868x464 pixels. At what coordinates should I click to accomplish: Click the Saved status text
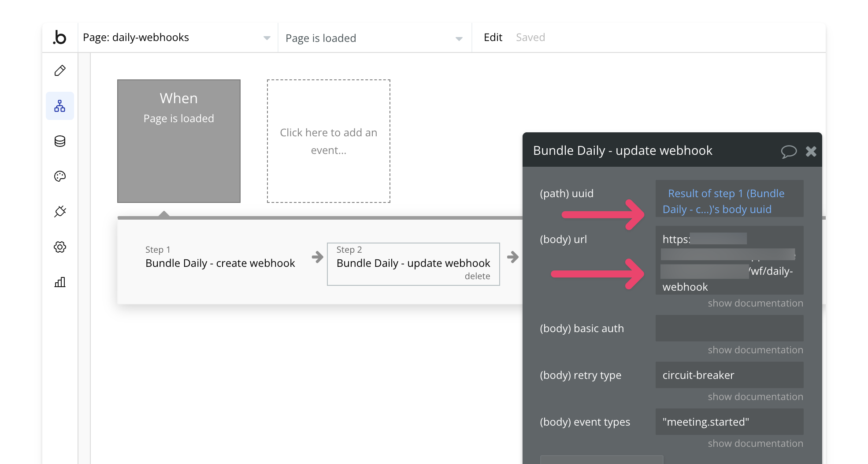[x=530, y=37]
